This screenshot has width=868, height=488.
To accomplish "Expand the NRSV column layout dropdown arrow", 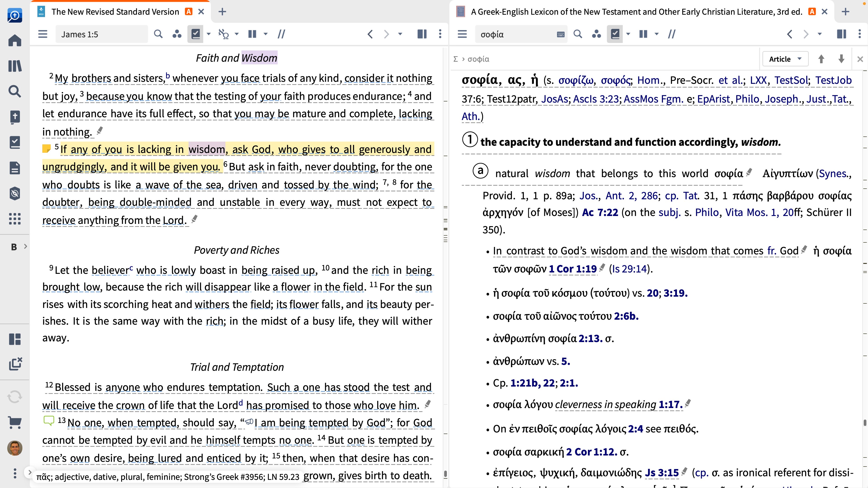I will (x=266, y=34).
